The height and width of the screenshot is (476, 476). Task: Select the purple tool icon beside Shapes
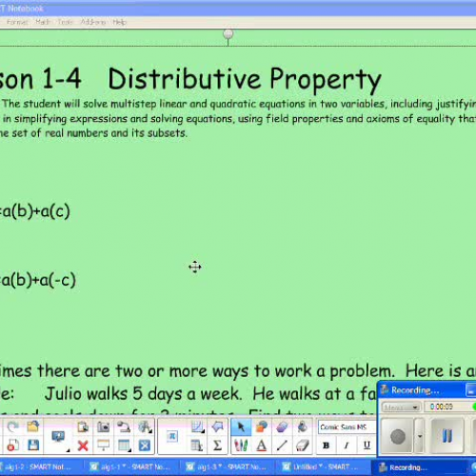point(282,427)
